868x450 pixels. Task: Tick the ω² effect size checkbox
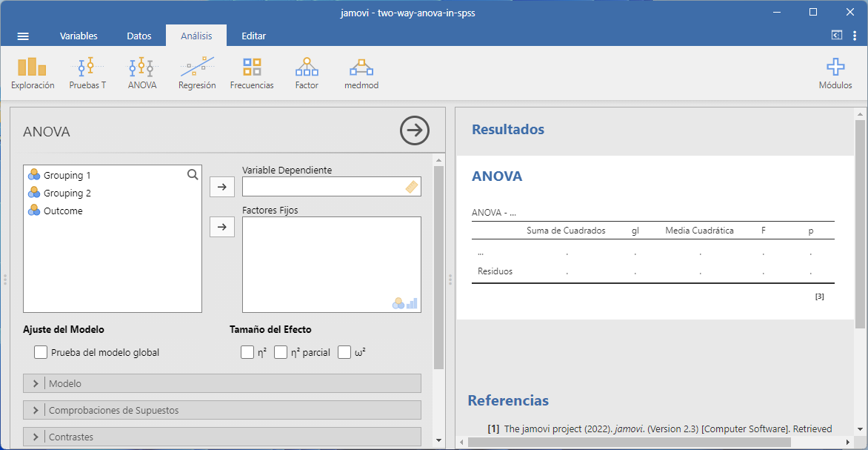pos(344,353)
